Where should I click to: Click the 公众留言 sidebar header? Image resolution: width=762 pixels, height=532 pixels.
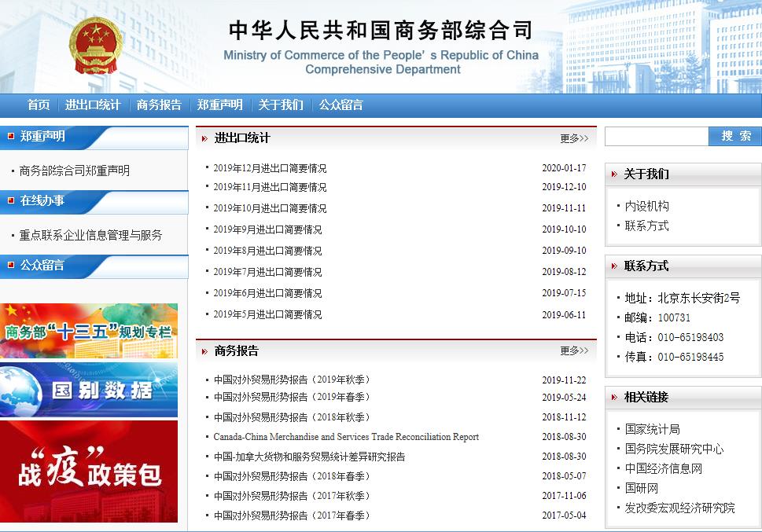pyautogui.click(x=42, y=266)
